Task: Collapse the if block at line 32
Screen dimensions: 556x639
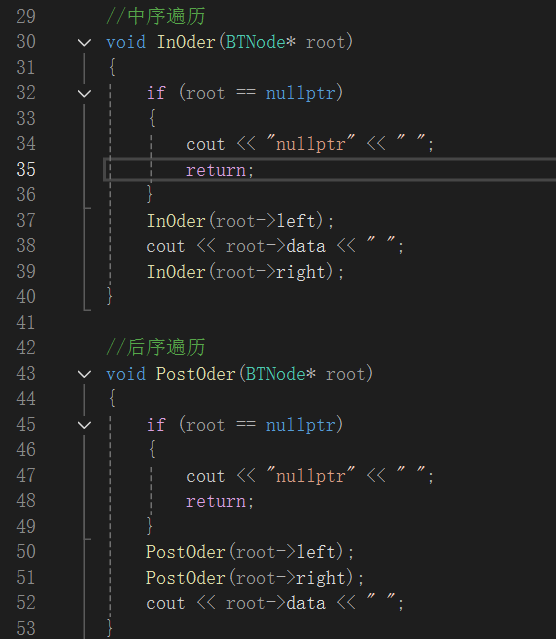Action: [84, 93]
